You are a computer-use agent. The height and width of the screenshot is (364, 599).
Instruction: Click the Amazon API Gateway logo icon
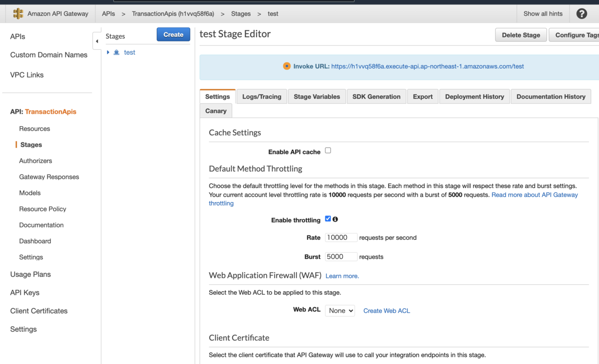tap(18, 14)
